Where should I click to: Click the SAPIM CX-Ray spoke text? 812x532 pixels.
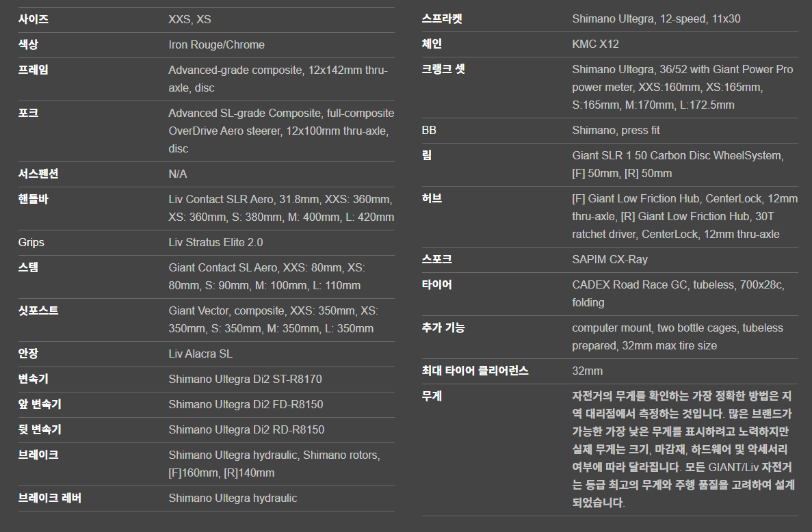tap(610, 260)
